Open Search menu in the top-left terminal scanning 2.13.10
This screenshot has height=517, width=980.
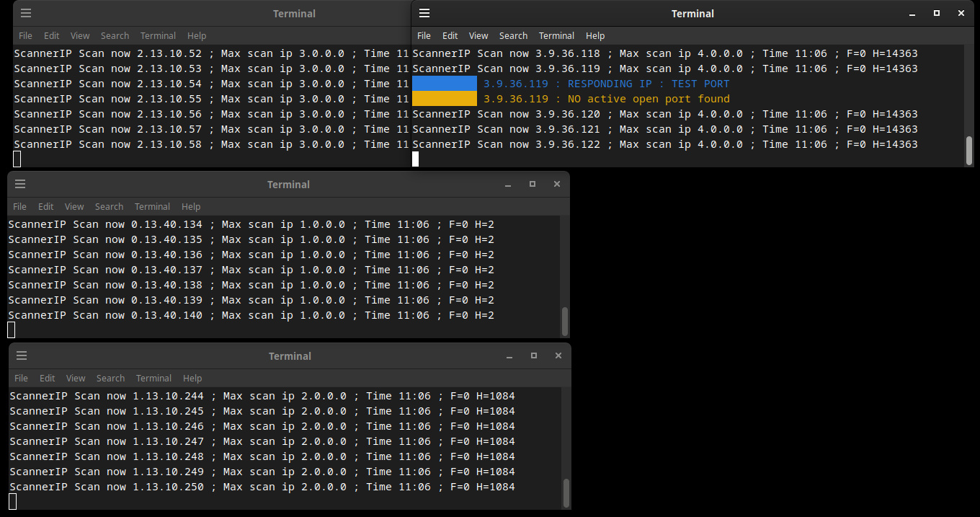coord(115,35)
